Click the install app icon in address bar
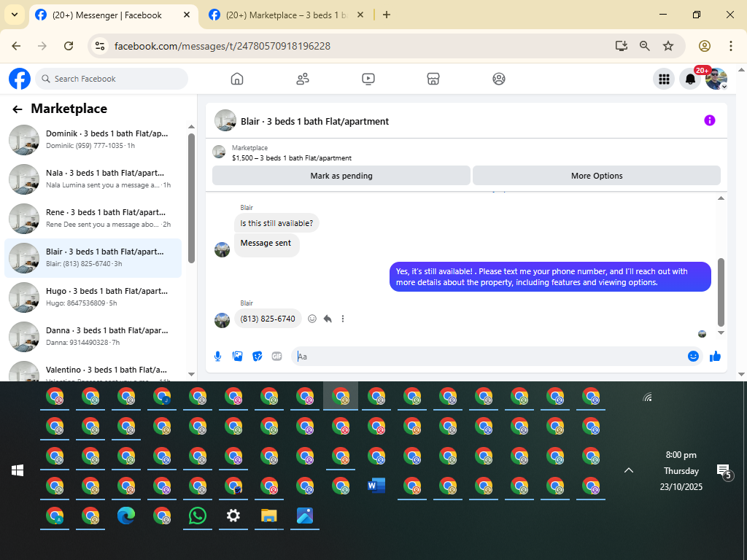Screen dimensions: 747x560 pos(622,46)
